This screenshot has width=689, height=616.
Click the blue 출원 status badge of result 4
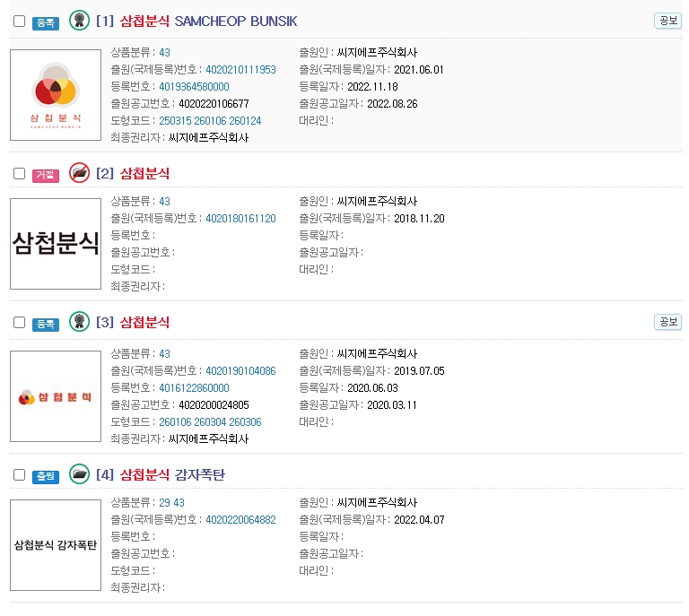[x=46, y=476]
